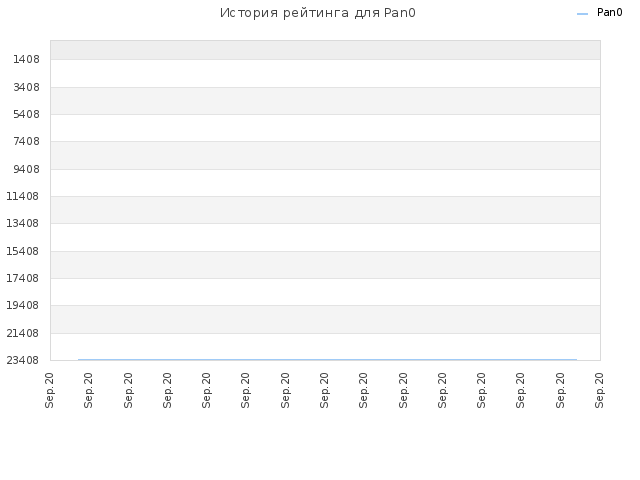Select the 9408 axis value
Viewport: 640px width, 480px height.
coord(27,169)
